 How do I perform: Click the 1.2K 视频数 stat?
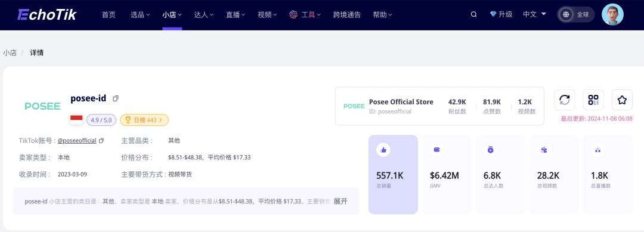coord(527,106)
